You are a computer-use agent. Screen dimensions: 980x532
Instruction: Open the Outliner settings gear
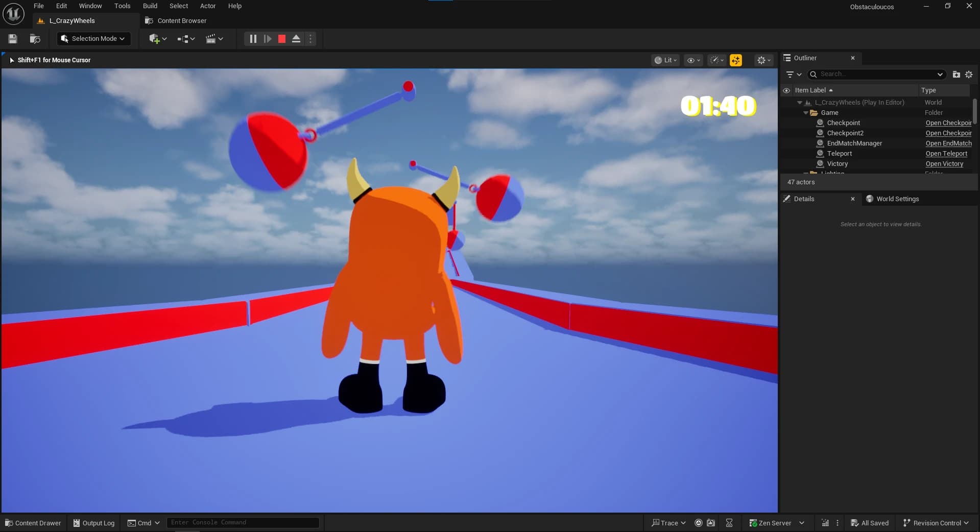coord(969,75)
